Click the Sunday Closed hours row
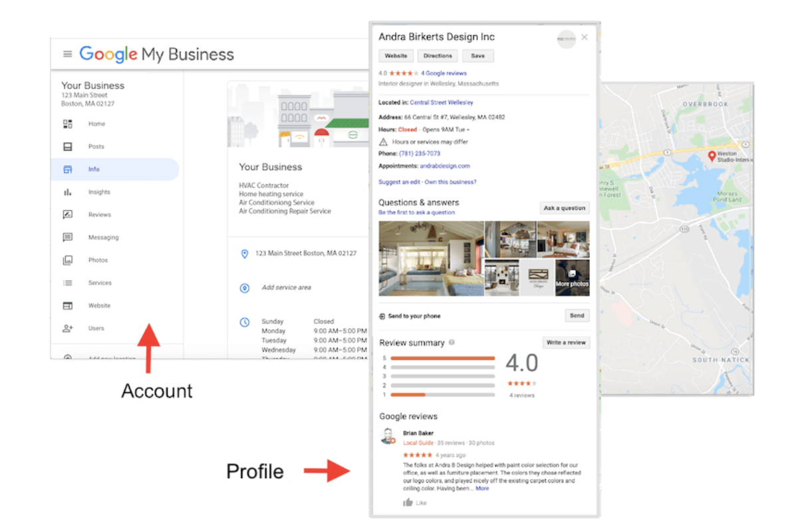 pos(298,322)
